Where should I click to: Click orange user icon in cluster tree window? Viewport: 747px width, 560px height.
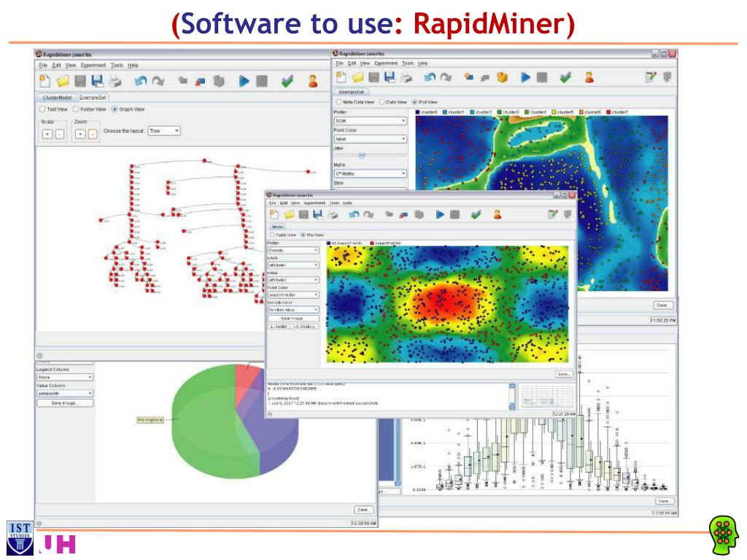[313, 82]
